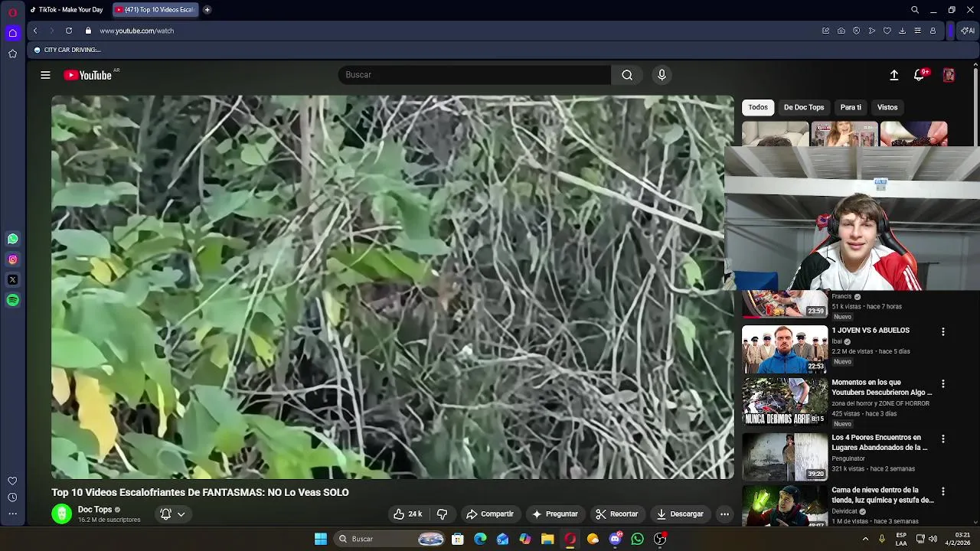This screenshot has width=980, height=551.
Task: Take a snapshot with Opera camera icon
Action: pos(841,31)
